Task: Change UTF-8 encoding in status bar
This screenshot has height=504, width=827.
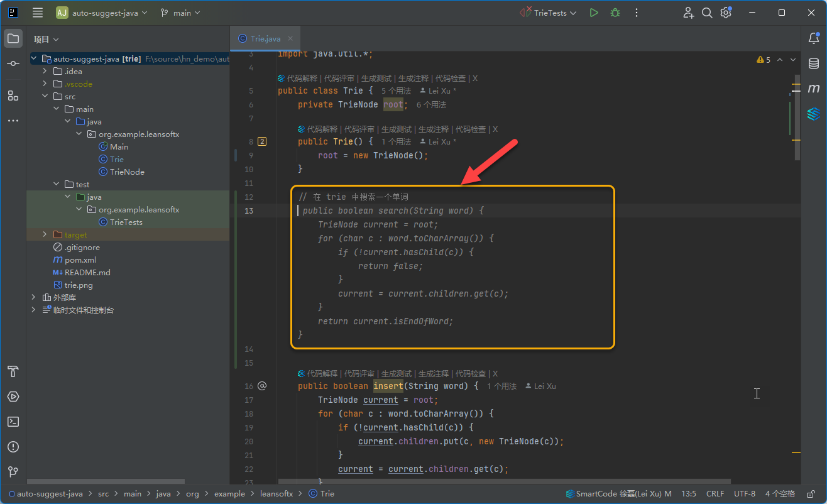Action: click(745, 494)
